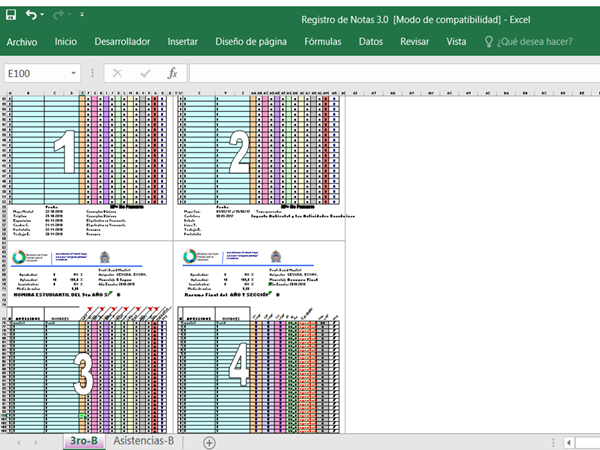
Task: Click the Insert Function fx icon
Action: pyautogui.click(x=172, y=73)
